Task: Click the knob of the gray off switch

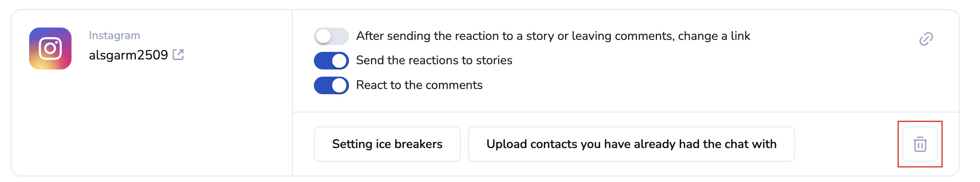Action: [x=323, y=36]
